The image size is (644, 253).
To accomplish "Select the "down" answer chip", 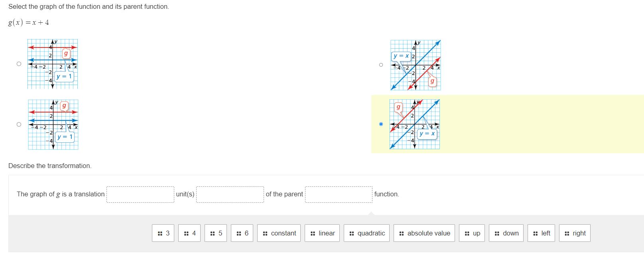I will (506, 233).
